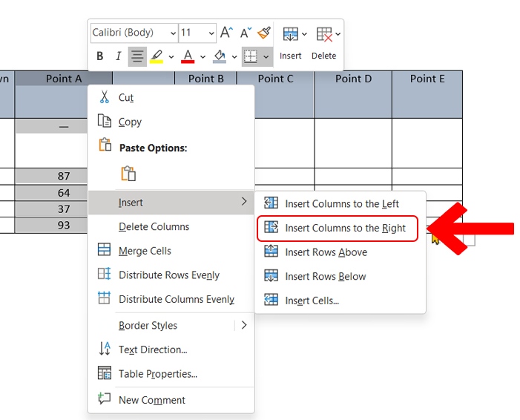Apply the red font color
520x420 pixels.
[188, 56]
